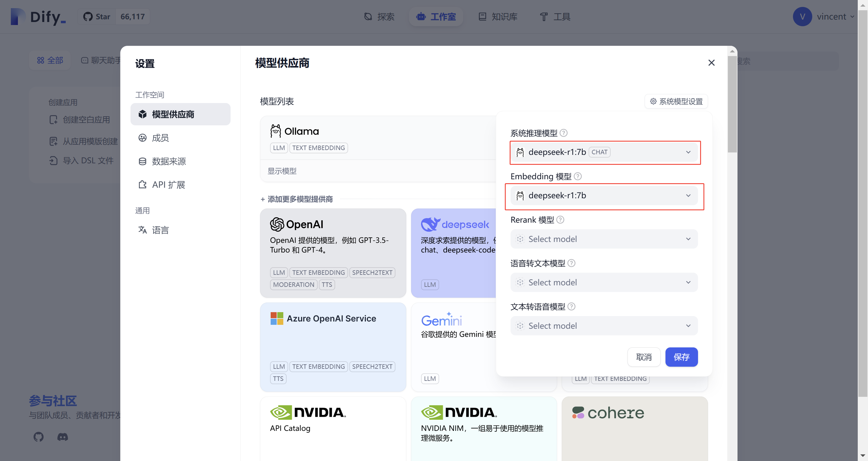Click help icon beside Embedding 模型
The image size is (868, 461).
coord(577,176)
